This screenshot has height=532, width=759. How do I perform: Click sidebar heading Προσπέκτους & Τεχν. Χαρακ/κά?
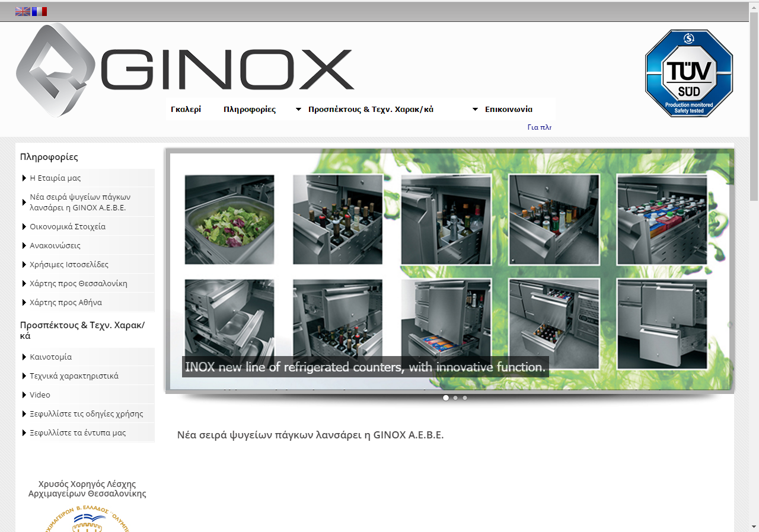pyautogui.click(x=82, y=331)
